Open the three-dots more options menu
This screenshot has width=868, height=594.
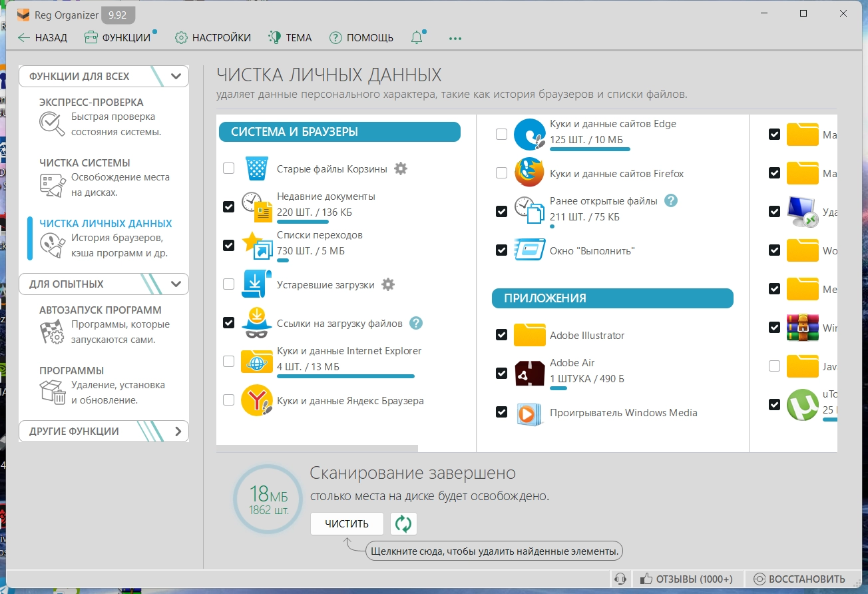(x=455, y=39)
